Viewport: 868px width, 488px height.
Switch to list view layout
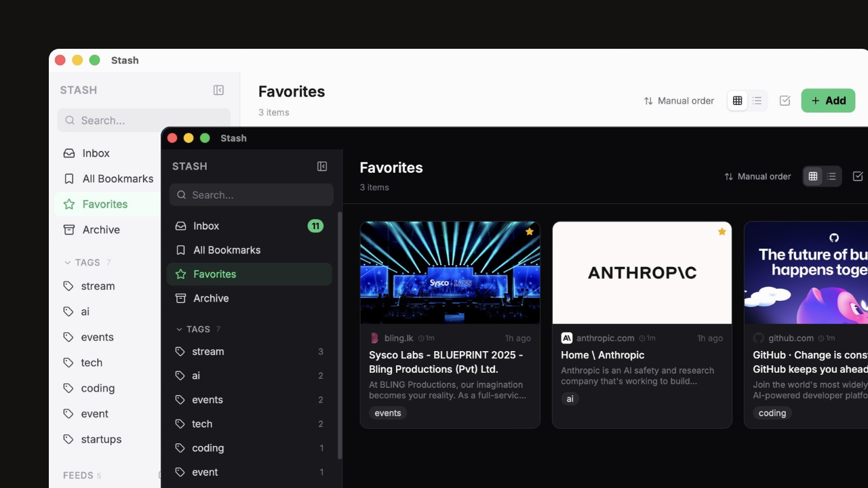pos(831,176)
